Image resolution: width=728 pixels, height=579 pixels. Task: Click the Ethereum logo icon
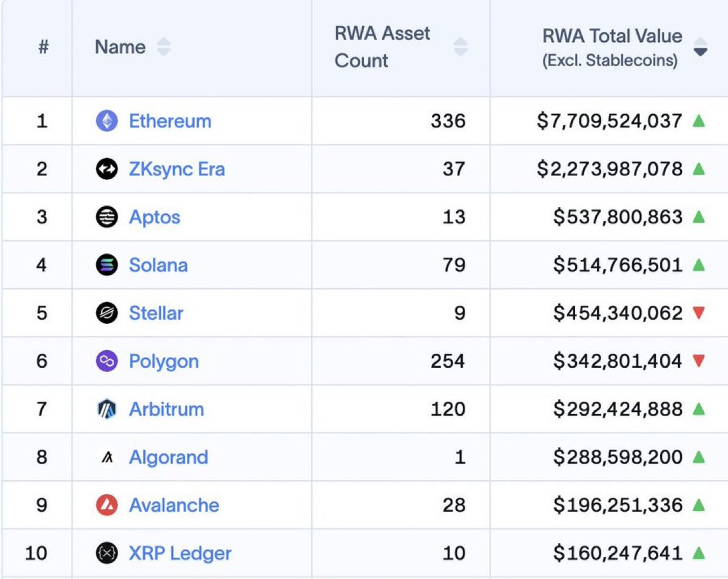tap(107, 121)
